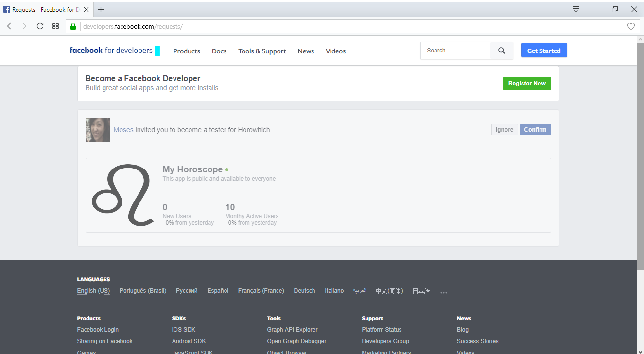This screenshot has width=644, height=354.
Task: Click the green padlock security icon
Action: (x=73, y=26)
